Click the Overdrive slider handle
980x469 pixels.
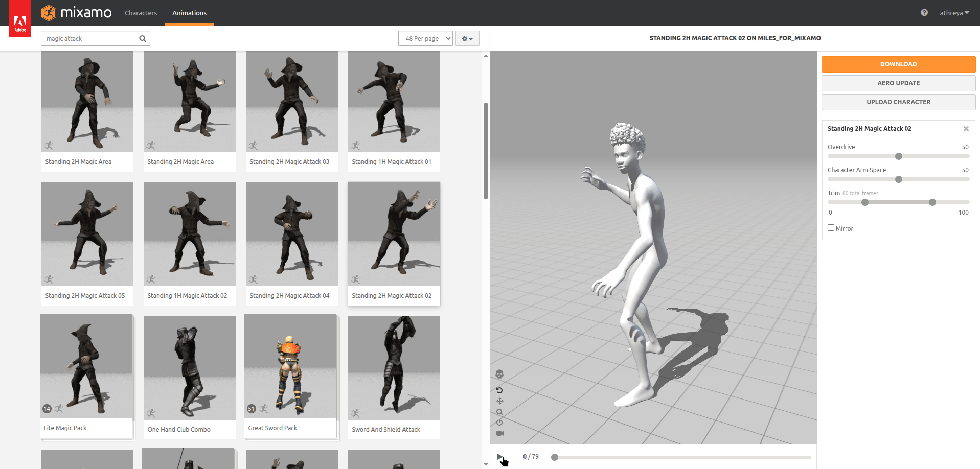[899, 156]
